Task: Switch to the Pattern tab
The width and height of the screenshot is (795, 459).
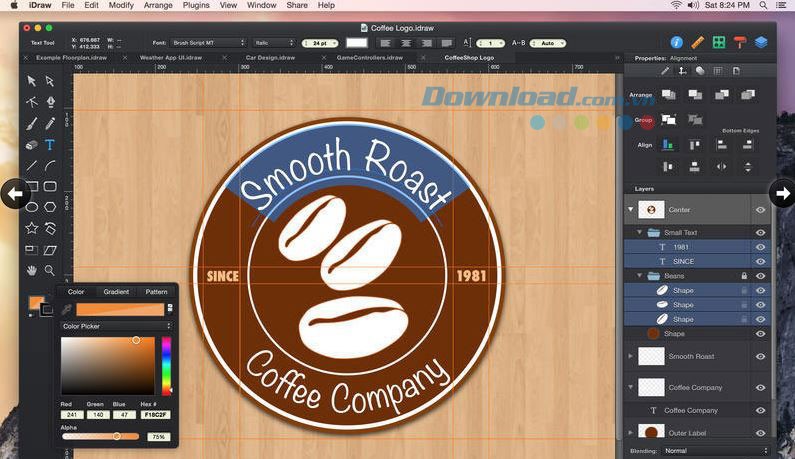Action: tap(156, 292)
